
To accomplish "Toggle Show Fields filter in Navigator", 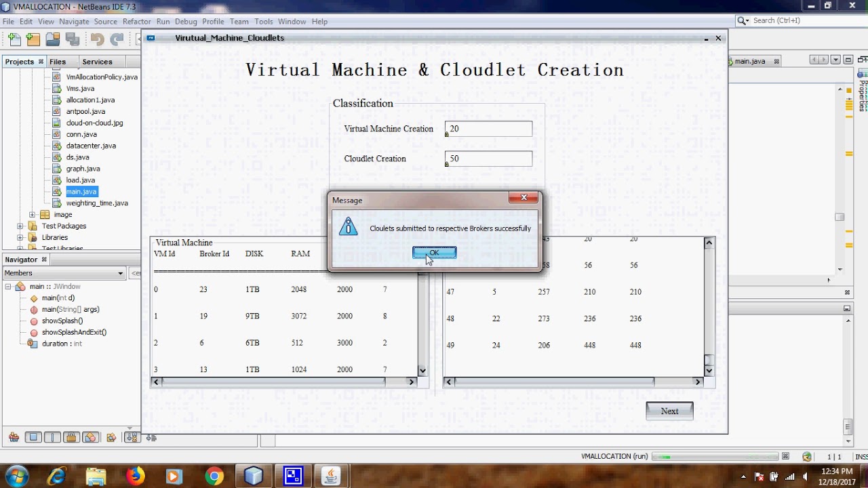I will [x=33, y=437].
